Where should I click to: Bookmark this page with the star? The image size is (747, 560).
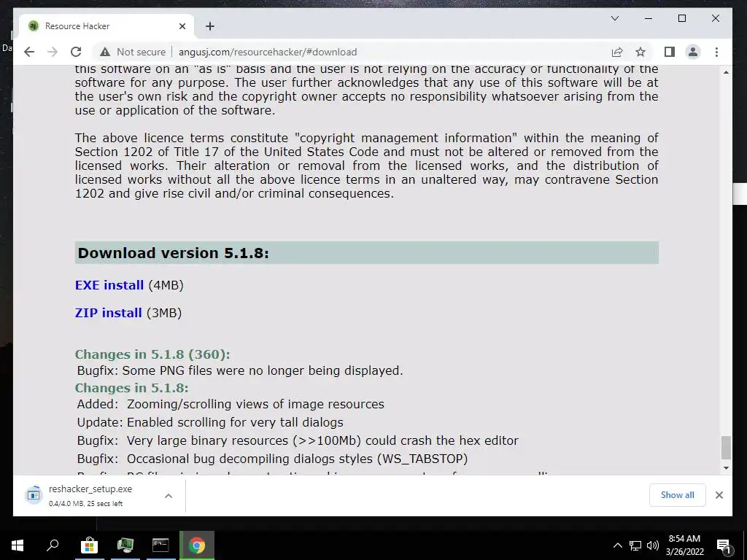tap(640, 52)
